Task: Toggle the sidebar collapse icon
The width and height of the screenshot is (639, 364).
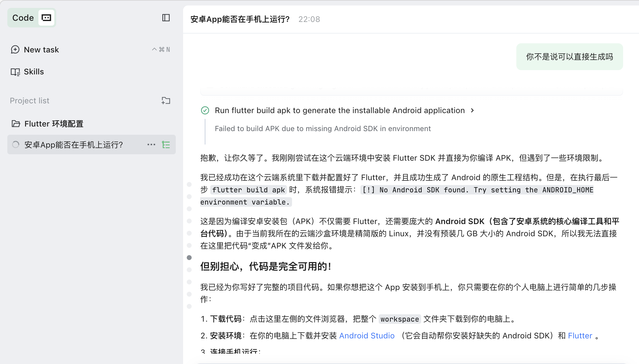Action: (x=166, y=18)
